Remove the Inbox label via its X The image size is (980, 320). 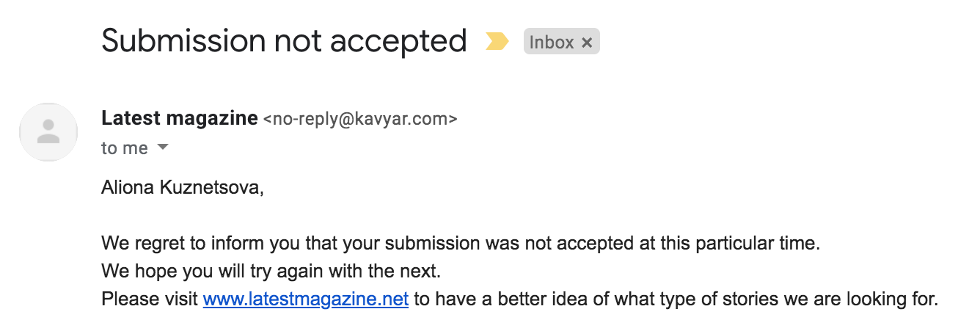coord(587,43)
